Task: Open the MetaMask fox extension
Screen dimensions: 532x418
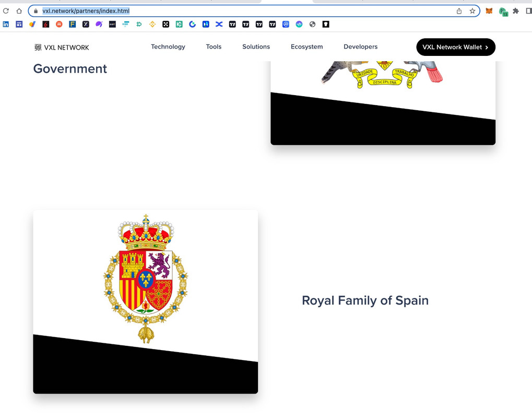Action: (x=489, y=11)
